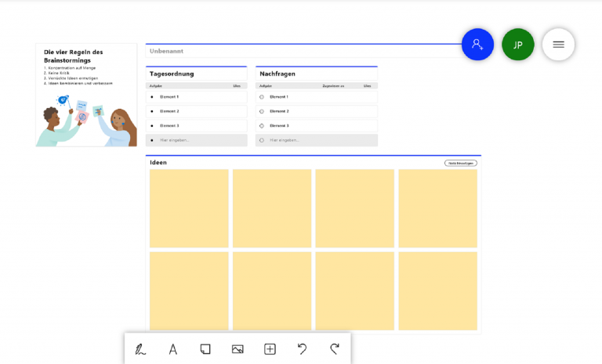Select the Nachfragen list heading
This screenshot has width=602, height=364.
(277, 74)
